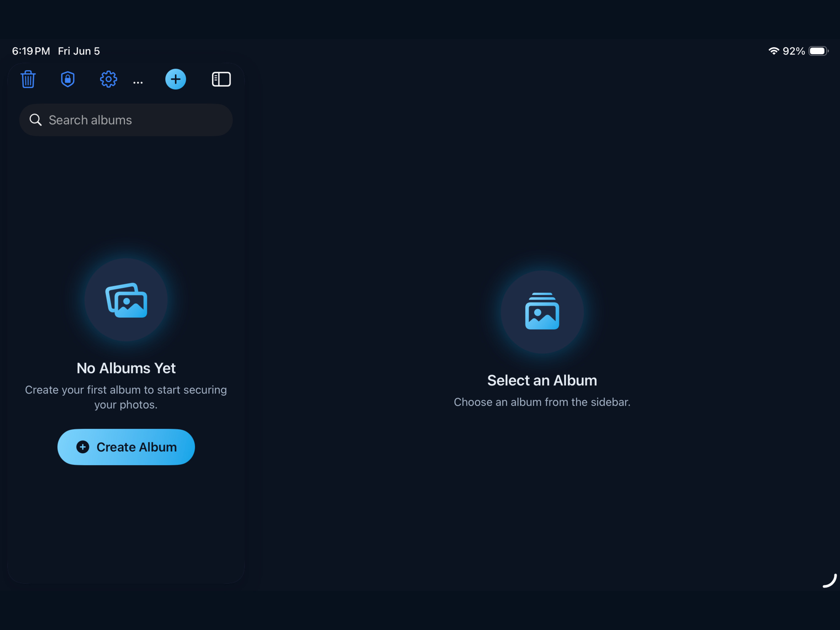Click the Select an Album heading
The width and height of the screenshot is (840, 630).
click(542, 380)
